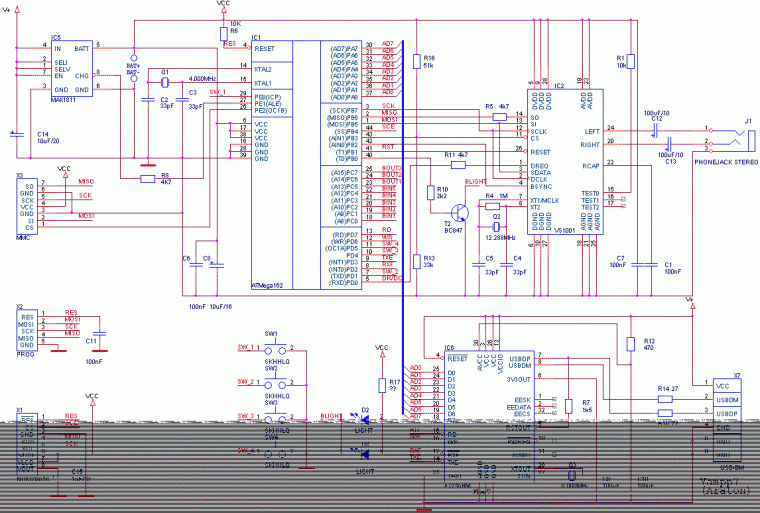The height and width of the screenshot is (513, 760).
Task: Click the R6 10K pull-up resistor symbol
Action: (223, 34)
